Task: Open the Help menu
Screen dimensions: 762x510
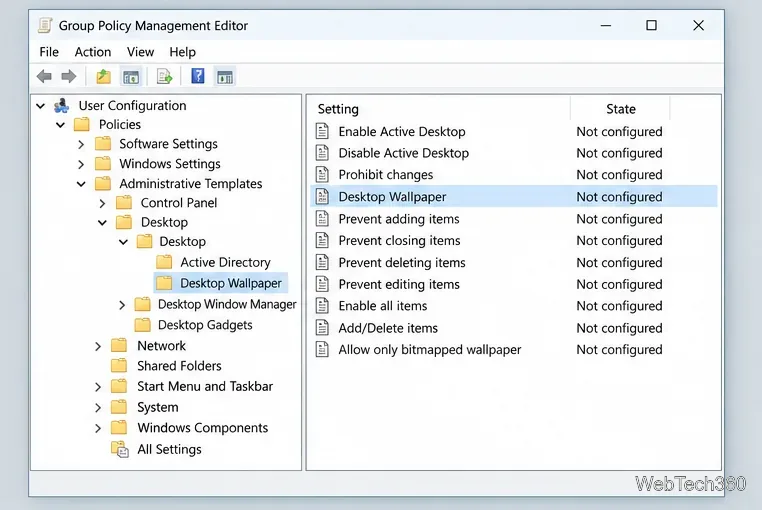Action: (183, 52)
